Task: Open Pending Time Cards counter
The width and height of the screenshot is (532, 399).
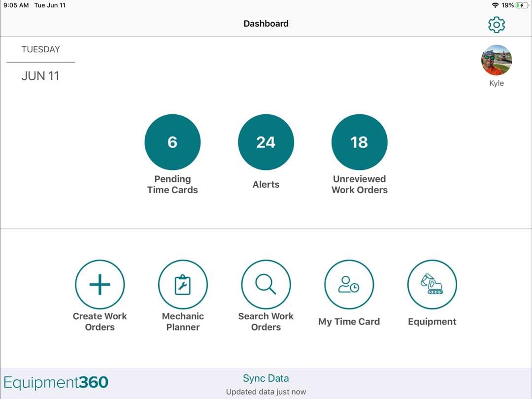Action: (172, 142)
